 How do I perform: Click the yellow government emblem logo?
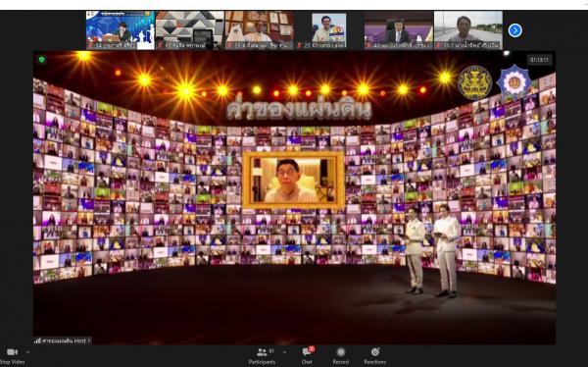pyautogui.click(x=474, y=82)
